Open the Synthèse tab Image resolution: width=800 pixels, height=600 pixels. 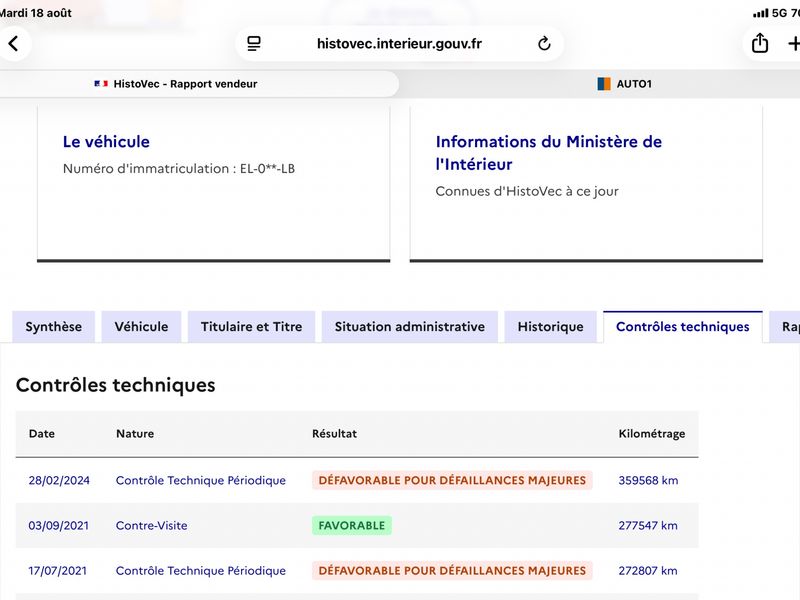coord(54,327)
